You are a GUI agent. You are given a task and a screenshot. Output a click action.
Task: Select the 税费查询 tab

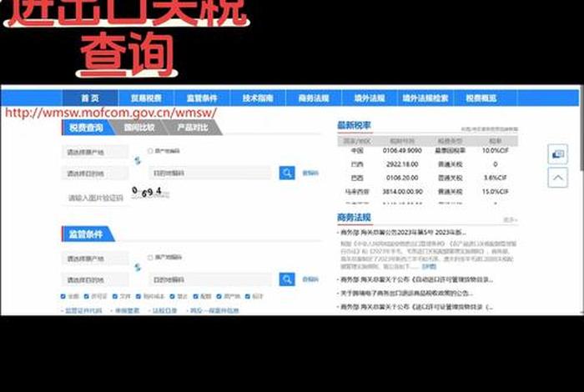87,128
